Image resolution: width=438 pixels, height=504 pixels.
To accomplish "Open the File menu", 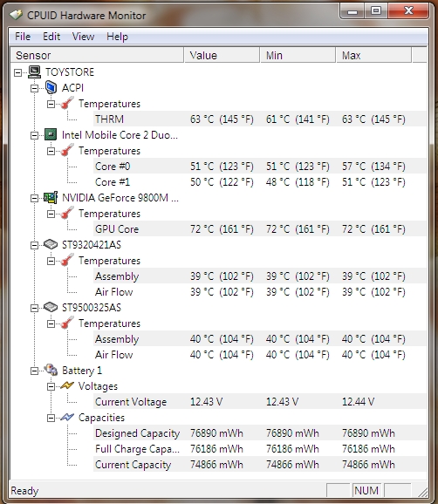I will [x=23, y=37].
